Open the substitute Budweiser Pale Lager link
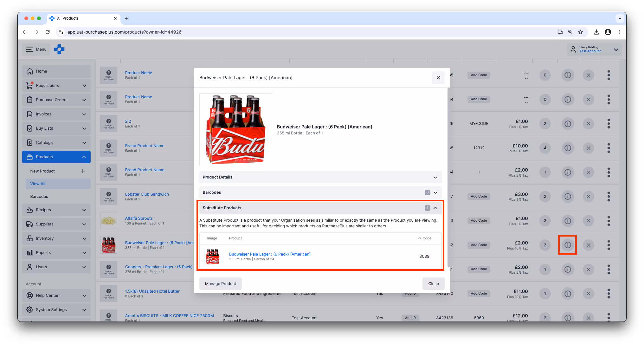Viewport: 644px width, 345px height. click(270, 254)
